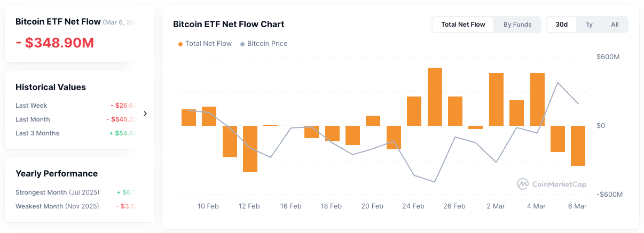The height and width of the screenshot is (233, 644).
Task: Expand Historical Values with the chevron arrow
Action: coord(145,114)
